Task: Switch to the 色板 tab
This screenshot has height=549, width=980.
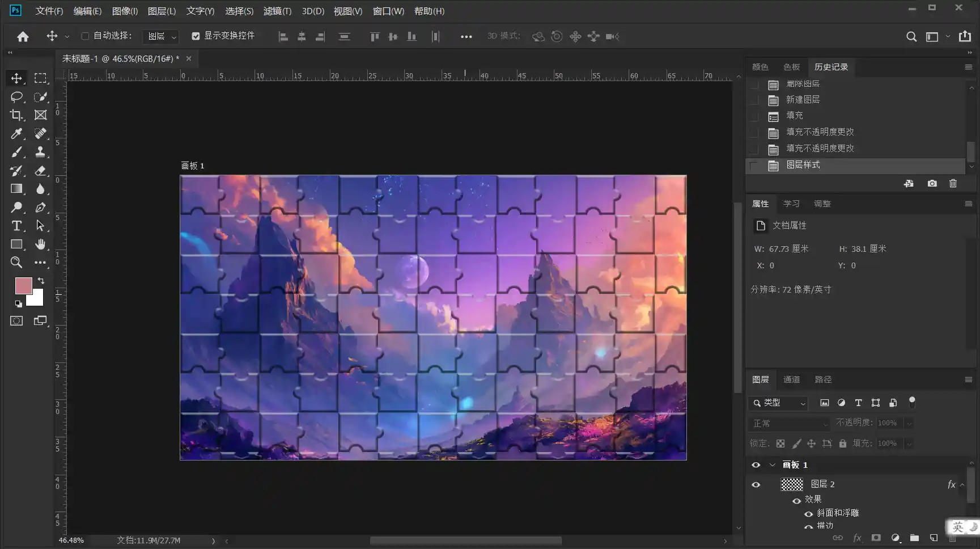Action: (x=791, y=67)
